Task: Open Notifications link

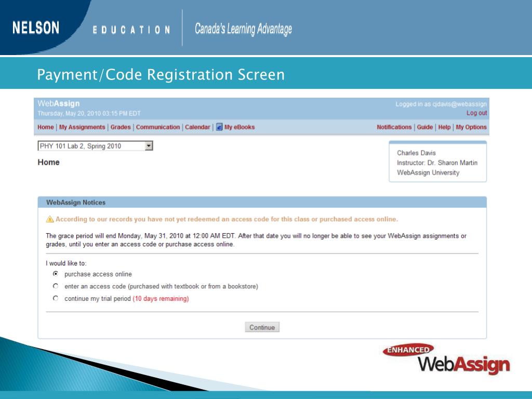Action: (394, 127)
